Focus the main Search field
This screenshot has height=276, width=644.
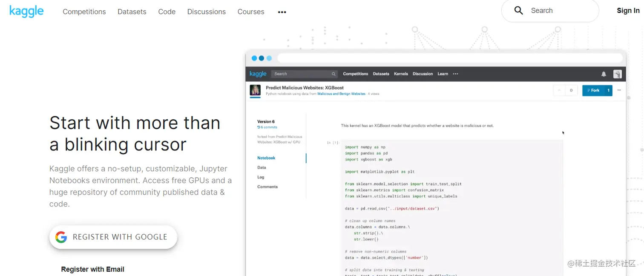pyautogui.click(x=550, y=11)
